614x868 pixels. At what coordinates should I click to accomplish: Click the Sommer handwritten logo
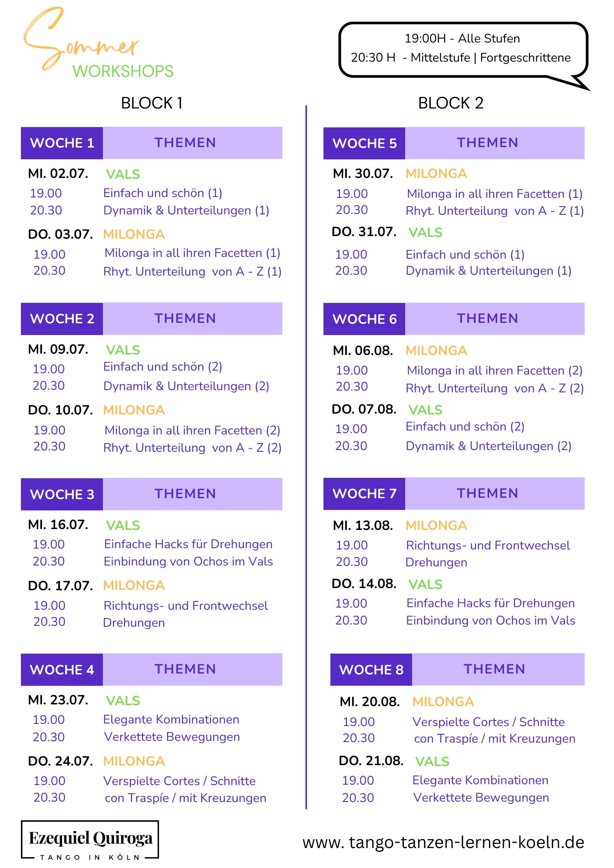[81, 39]
